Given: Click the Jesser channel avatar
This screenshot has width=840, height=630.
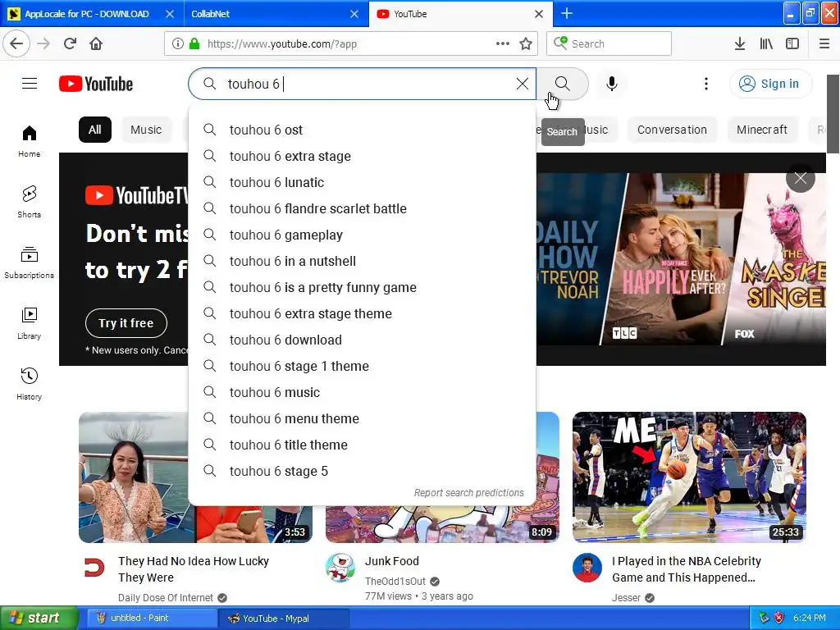Looking at the screenshot, I should [587, 568].
